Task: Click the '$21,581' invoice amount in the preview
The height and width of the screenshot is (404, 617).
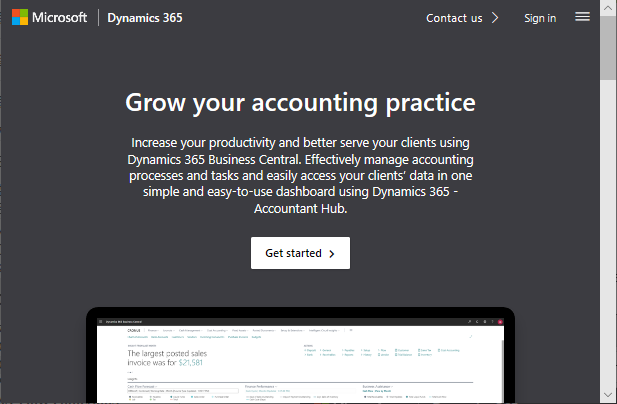Action: point(190,363)
